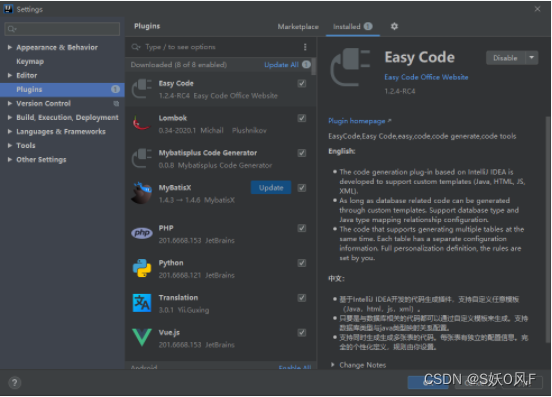Viewport: 552px width, 397px height.
Task: Select Plugins in settings tree
Action: pos(62,89)
